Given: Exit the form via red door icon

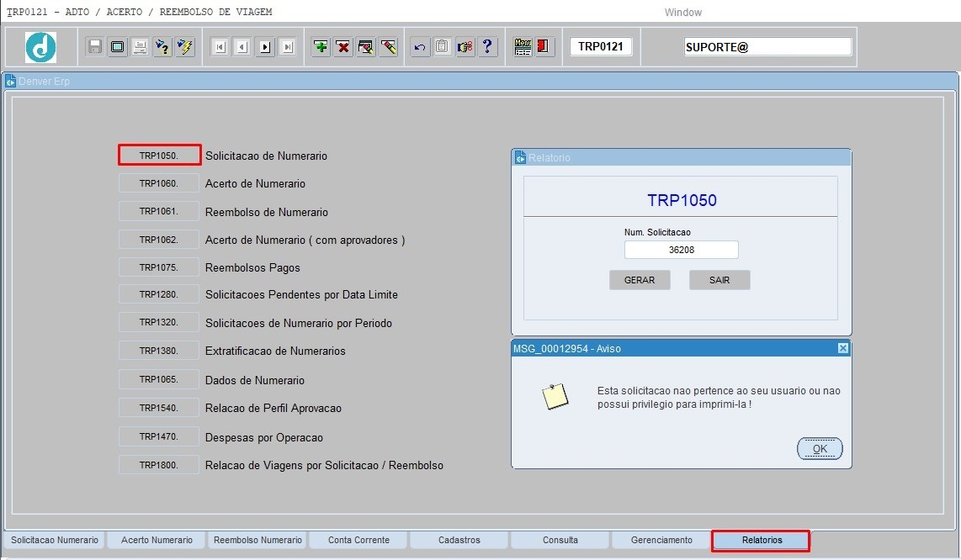Looking at the screenshot, I should (543, 47).
